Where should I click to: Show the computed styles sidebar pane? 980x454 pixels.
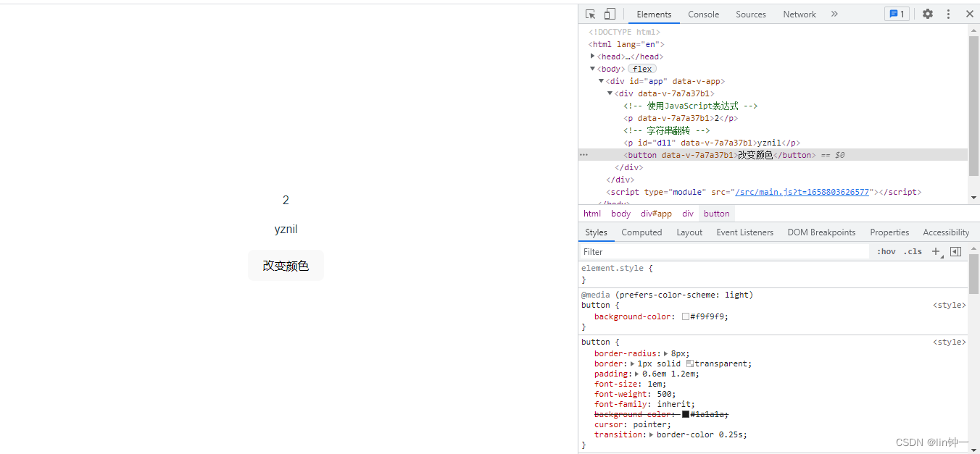click(x=955, y=251)
